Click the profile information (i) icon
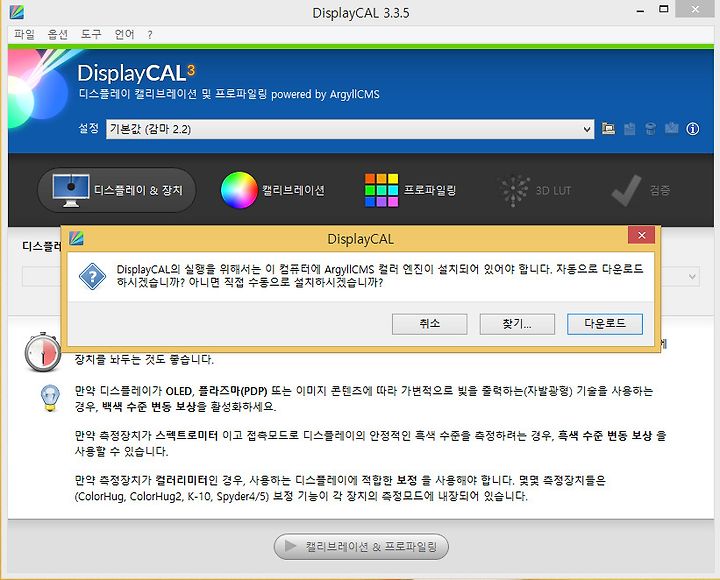Image resolution: width=720 pixels, height=580 pixels. (x=692, y=129)
